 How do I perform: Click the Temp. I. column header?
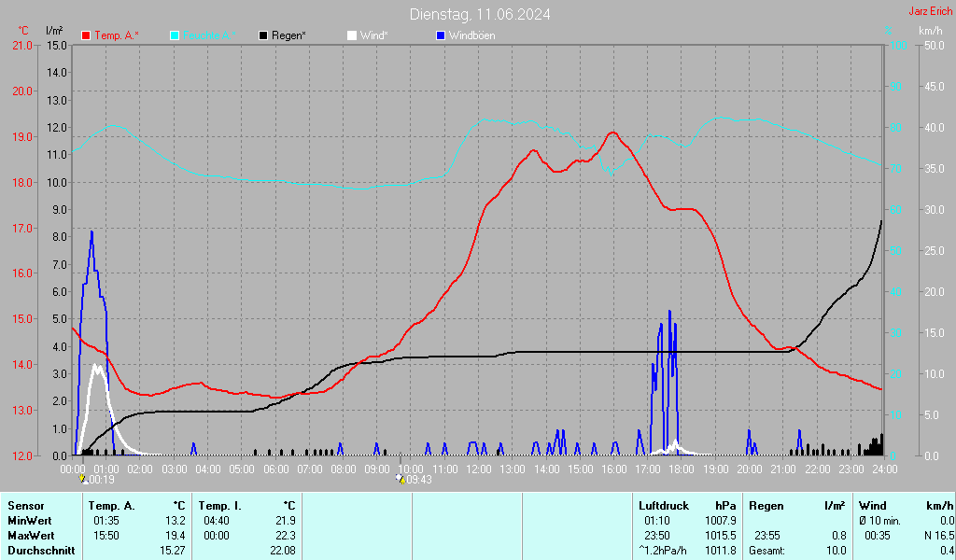pyautogui.click(x=221, y=505)
